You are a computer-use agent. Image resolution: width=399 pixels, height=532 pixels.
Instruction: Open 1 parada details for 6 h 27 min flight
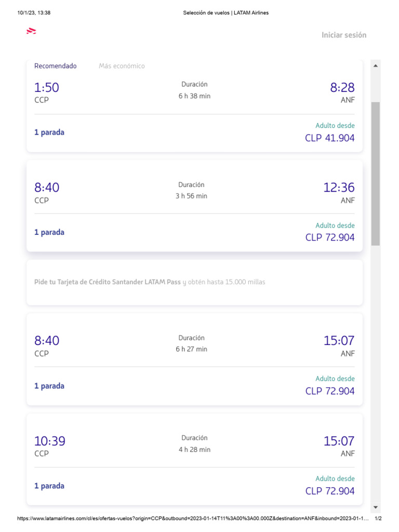click(x=49, y=386)
